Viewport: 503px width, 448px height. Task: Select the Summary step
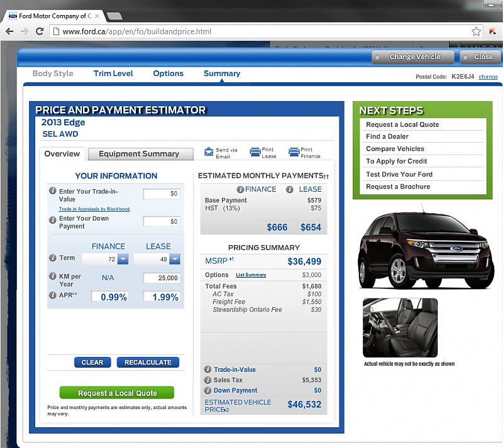pyautogui.click(x=222, y=74)
